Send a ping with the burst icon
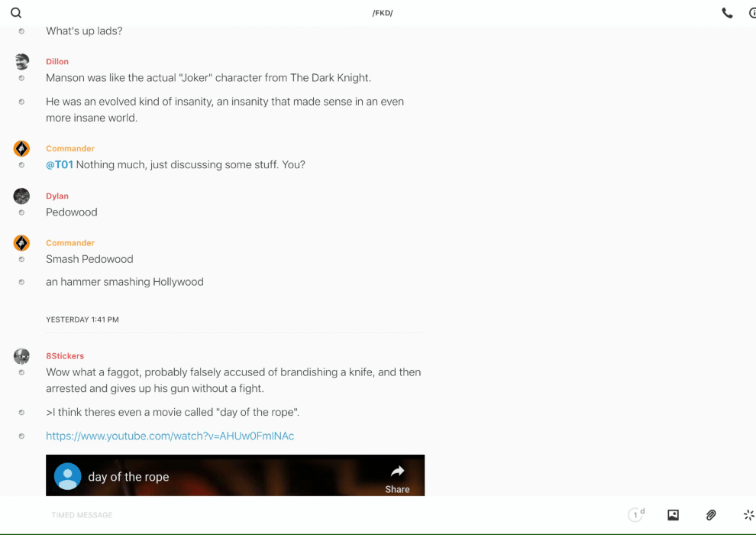Image resolution: width=756 pixels, height=535 pixels. click(748, 515)
